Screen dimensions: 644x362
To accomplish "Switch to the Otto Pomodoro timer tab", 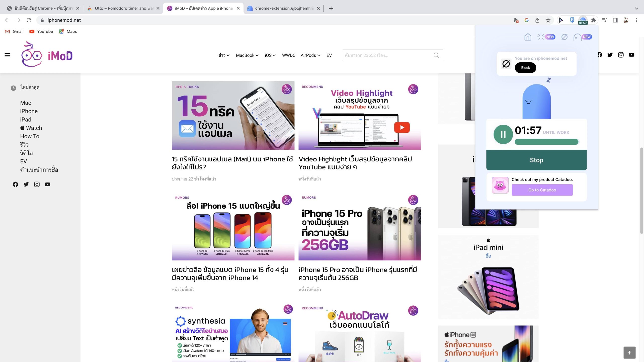I will (x=123, y=8).
